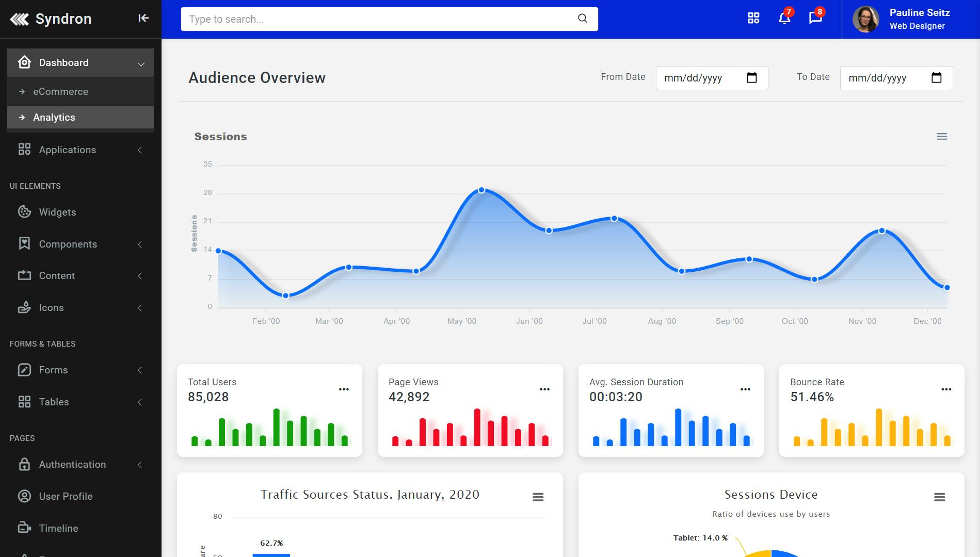Viewport: 980px width, 557px height.
Task: Click the Forms edit icon
Action: (24, 370)
